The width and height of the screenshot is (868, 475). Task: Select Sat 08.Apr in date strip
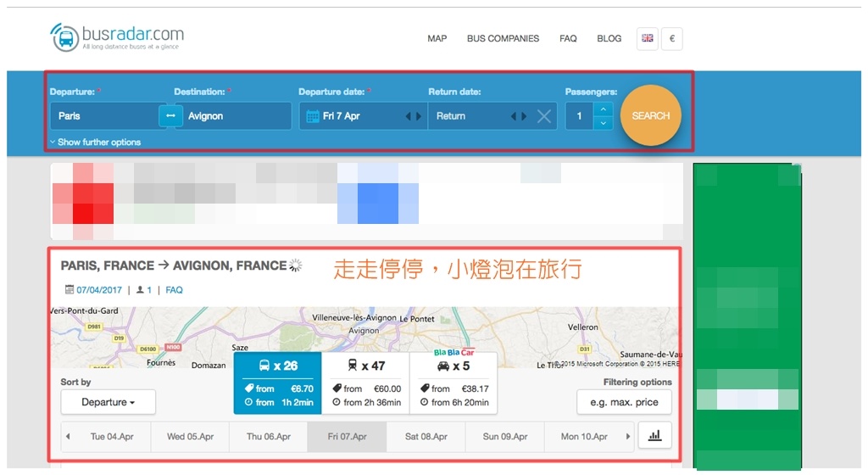coord(426,436)
